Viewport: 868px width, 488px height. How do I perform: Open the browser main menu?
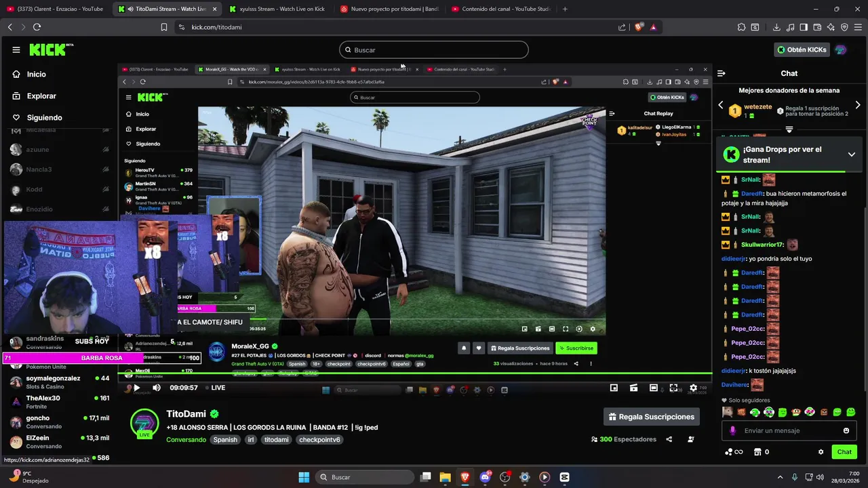(858, 27)
